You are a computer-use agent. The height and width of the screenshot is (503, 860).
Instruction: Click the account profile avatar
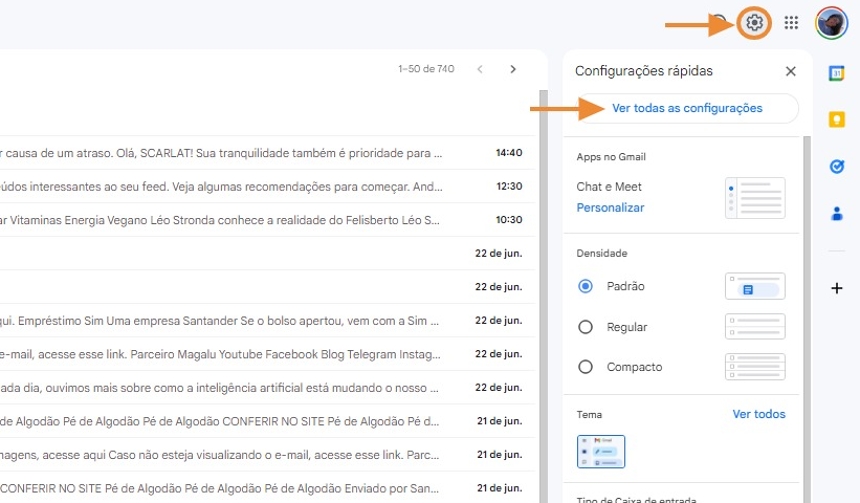pyautogui.click(x=831, y=23)
